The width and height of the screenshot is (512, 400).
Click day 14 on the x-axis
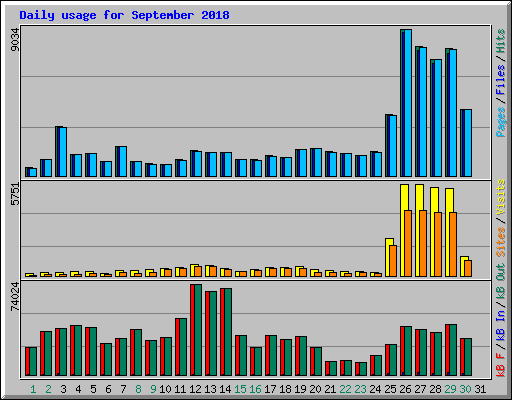[x=225, y=389]
